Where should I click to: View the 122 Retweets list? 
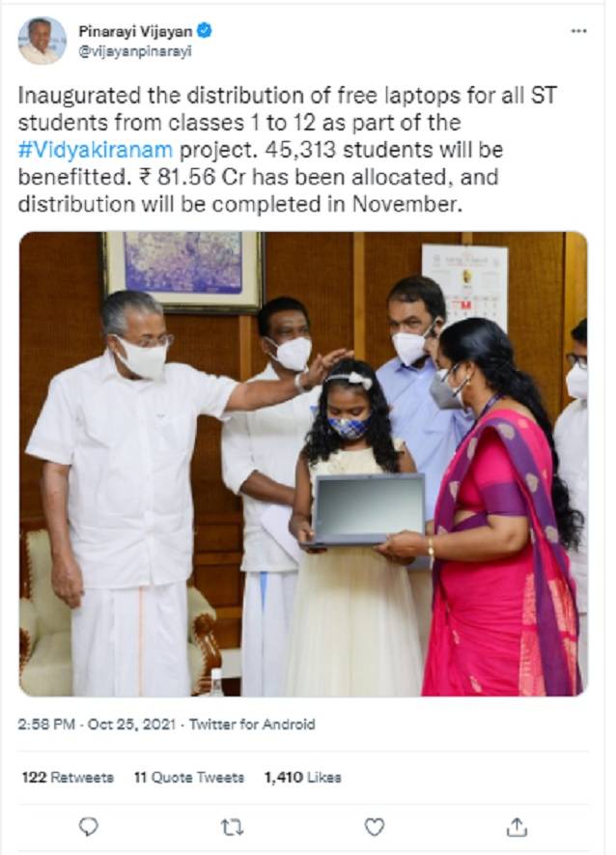tap(68, 777)
